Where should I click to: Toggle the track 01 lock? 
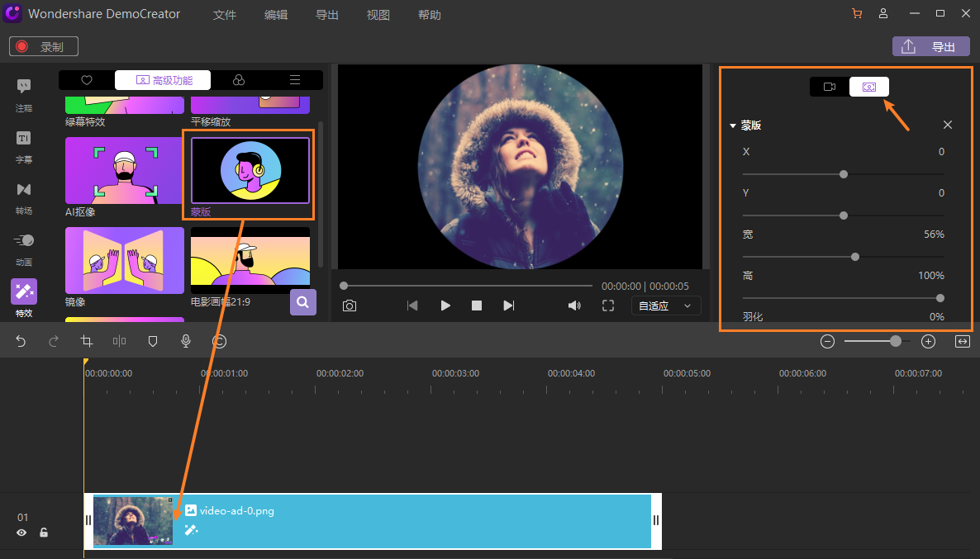(x=44, y=533)
